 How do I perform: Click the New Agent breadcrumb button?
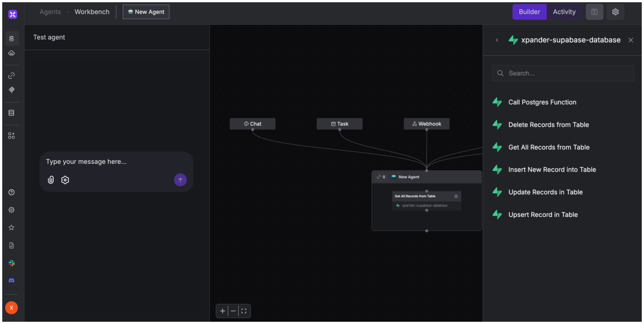pos(146,12)
